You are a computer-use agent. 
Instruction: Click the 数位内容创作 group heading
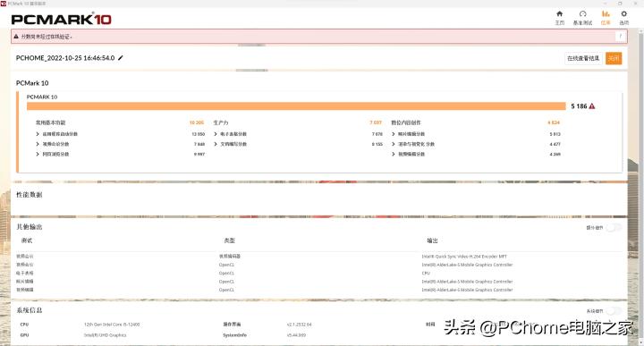click(x=406, y=122)
